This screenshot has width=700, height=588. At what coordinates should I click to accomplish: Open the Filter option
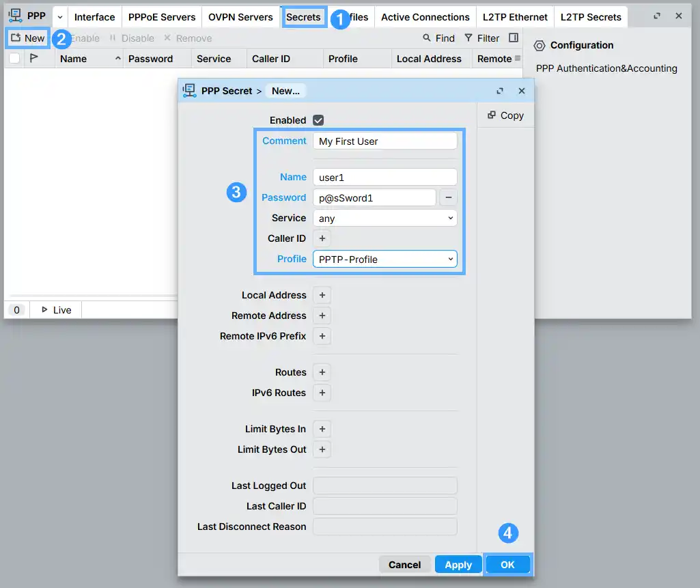click(481, 38)
